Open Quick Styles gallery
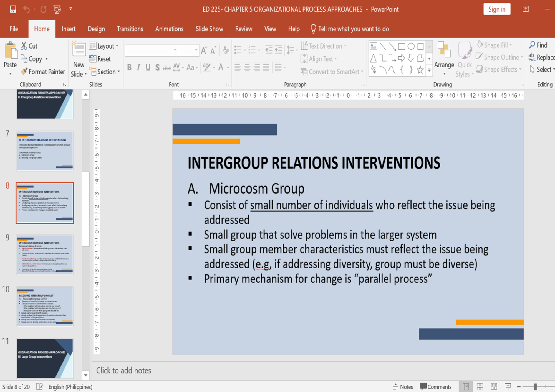 pos(465,59)
